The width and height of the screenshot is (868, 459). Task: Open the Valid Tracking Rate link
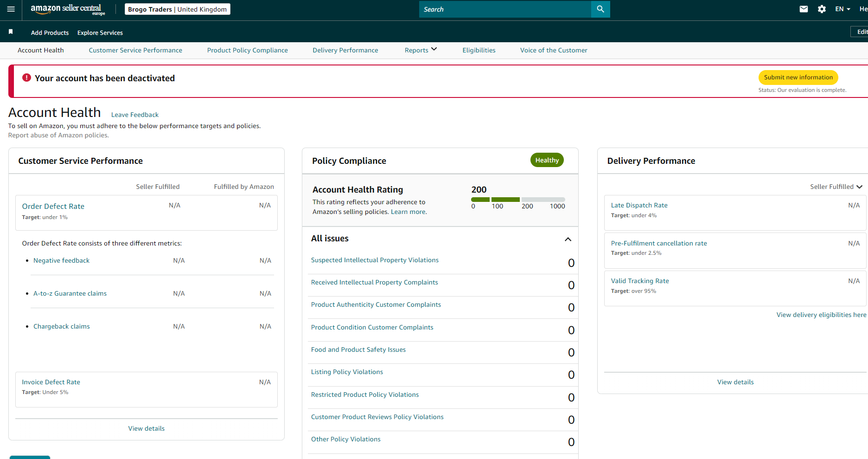pos(640,281)
